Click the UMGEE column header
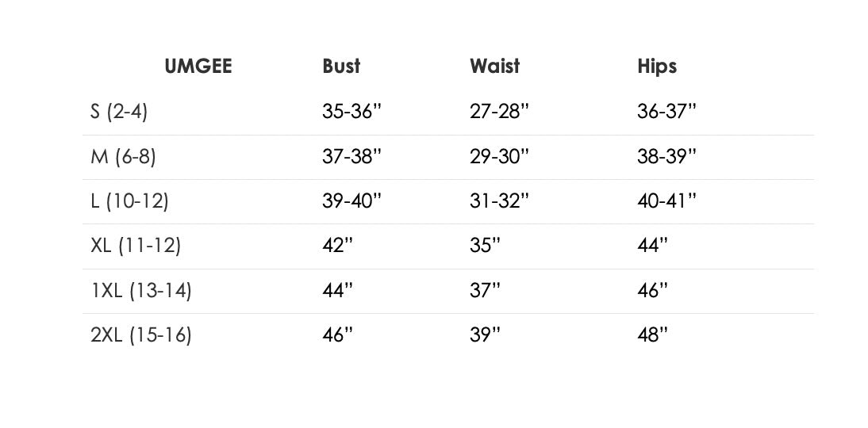 click(198, 67)
